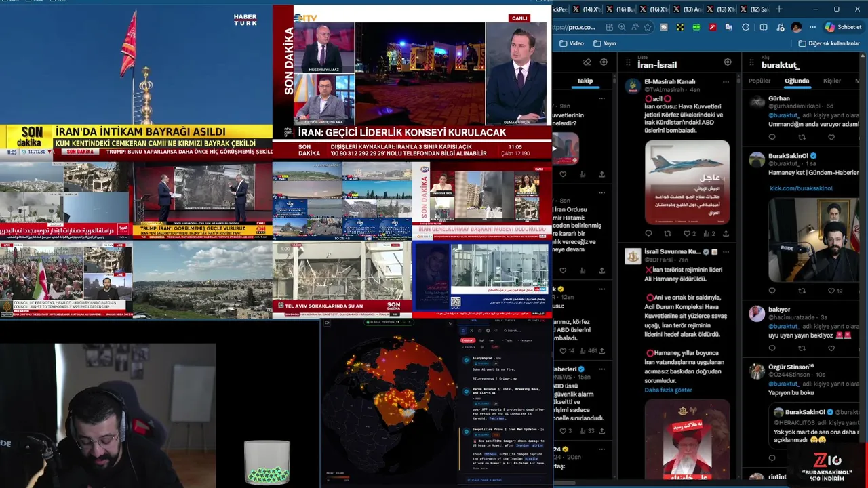868x488 pixels.
Task: Like Gürhan's post
Action: 831,138
